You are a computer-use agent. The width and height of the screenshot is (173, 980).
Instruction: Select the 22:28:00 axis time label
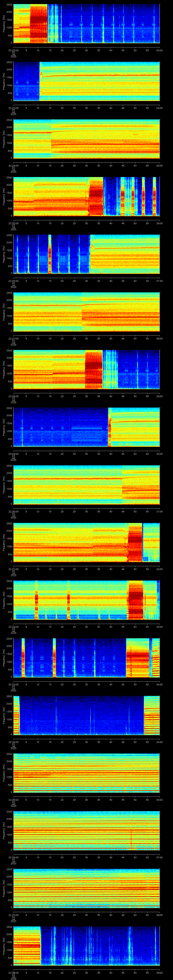pos(13,396)
